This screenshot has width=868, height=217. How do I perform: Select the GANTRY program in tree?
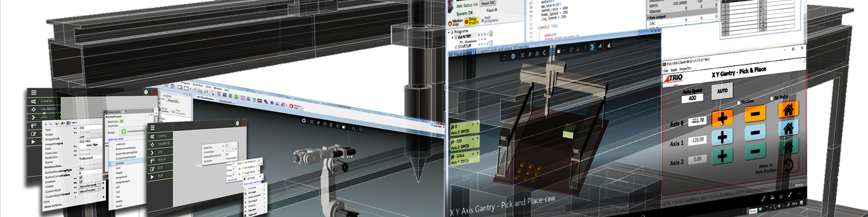pyautogui.click(x=464, y=37)
